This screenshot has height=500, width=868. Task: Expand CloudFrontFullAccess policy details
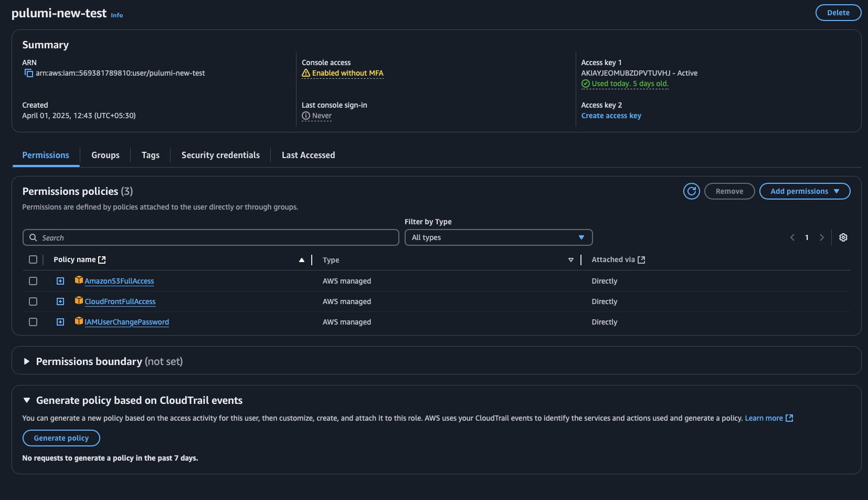[60, 301]
